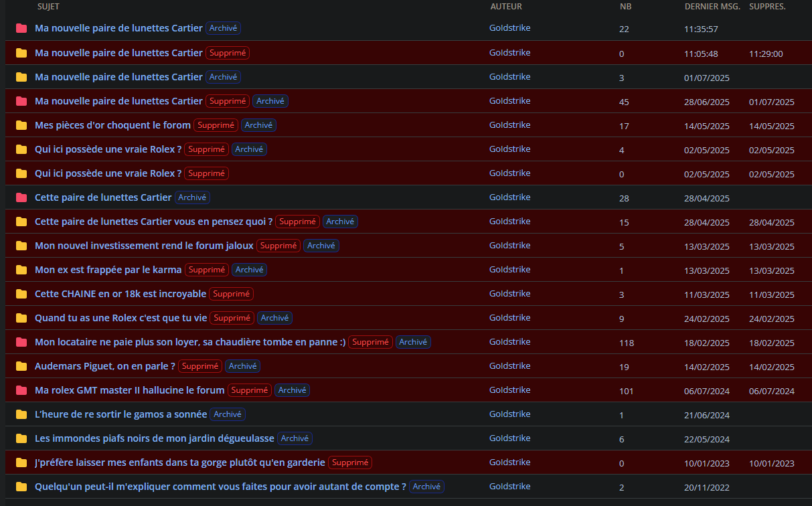Click the Archivé badge on 'Ma rolex GMT master II' row
This screenshot has height=506, width=812.
[293, 390]
